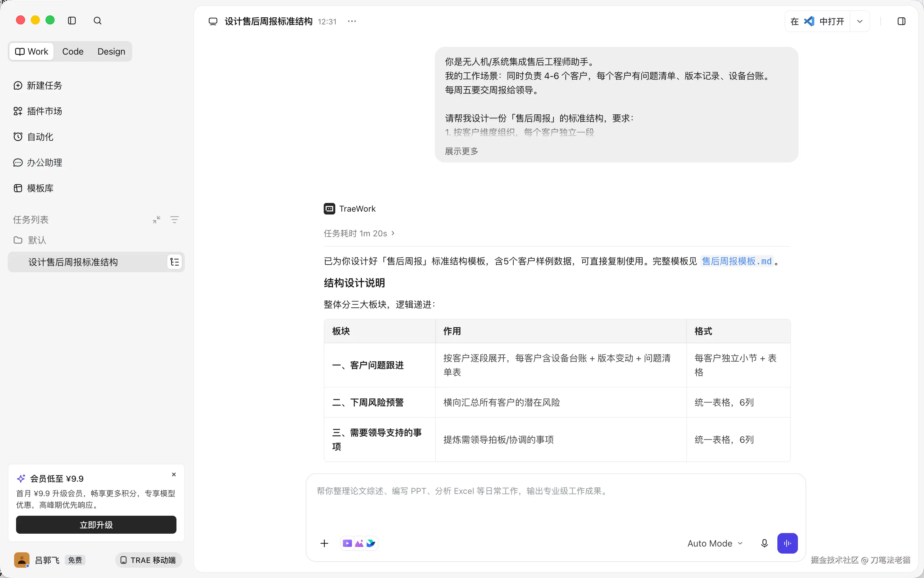Screen dimensions: 924x578
Task: Open the more options ellipsis menu
Action: 352,22
